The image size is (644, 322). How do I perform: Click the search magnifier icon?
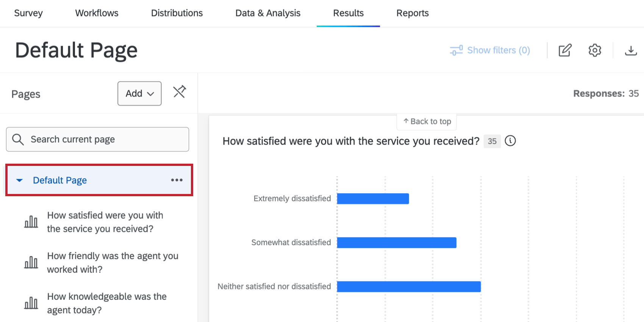(18, 139)
